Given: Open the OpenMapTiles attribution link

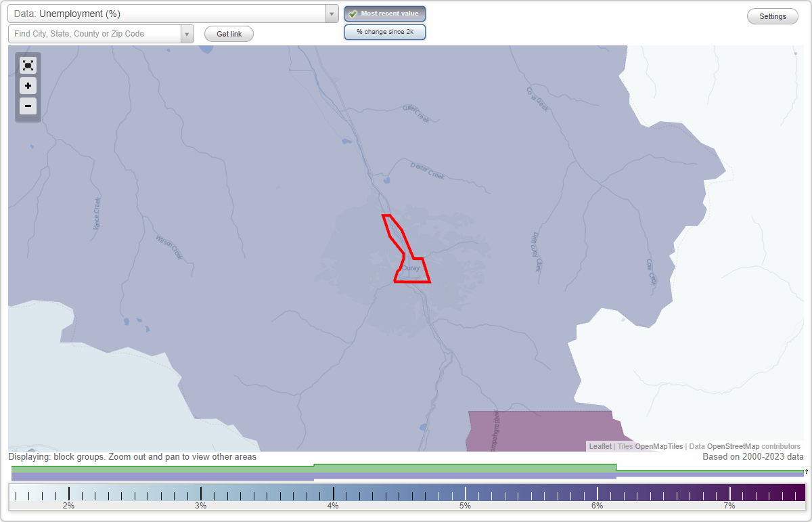Looking at the screenshot, I should pos(658,446).
